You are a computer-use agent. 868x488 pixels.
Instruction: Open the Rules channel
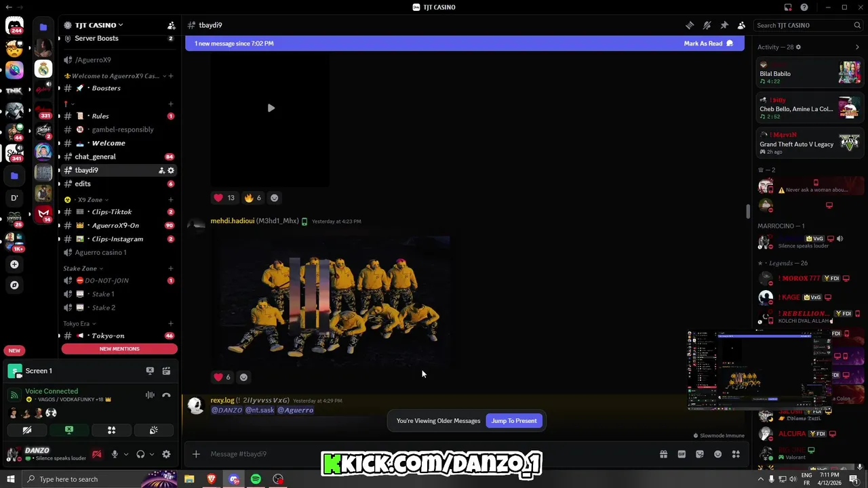[119, 116]
